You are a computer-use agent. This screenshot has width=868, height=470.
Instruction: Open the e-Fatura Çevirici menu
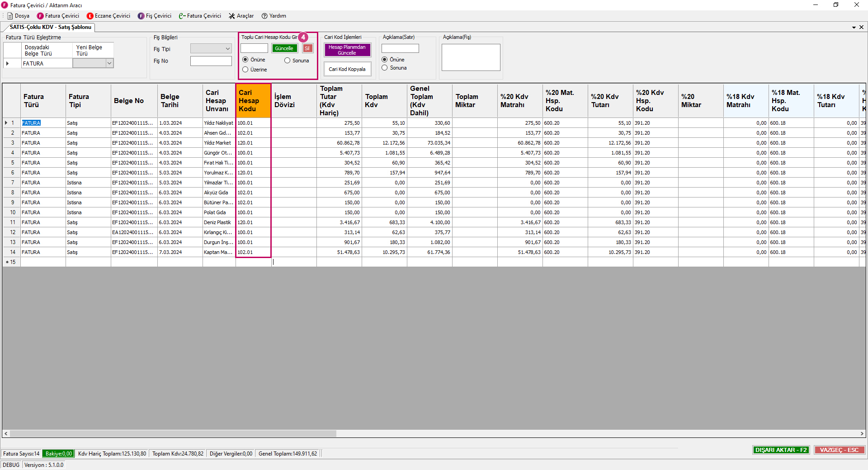coord(200,16)
